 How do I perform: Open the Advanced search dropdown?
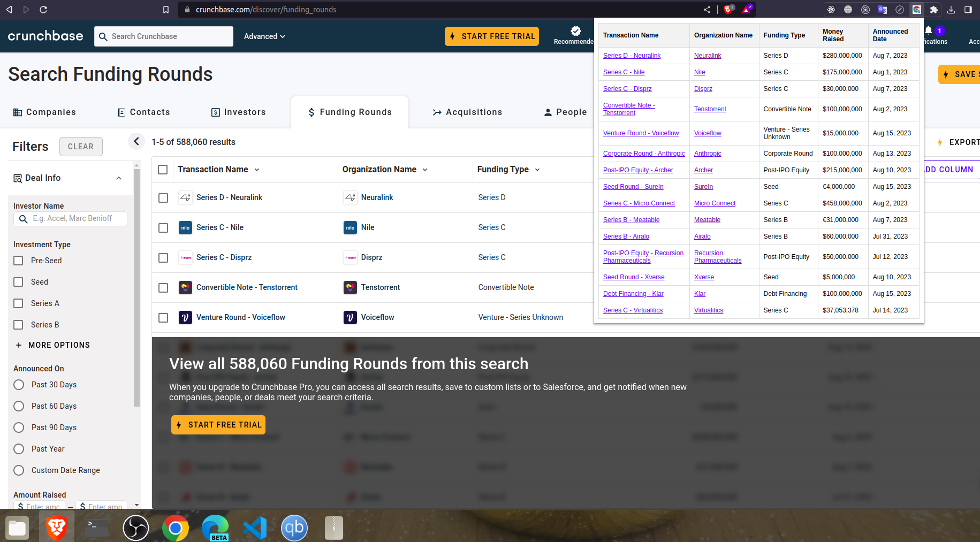tap(264, 36)
